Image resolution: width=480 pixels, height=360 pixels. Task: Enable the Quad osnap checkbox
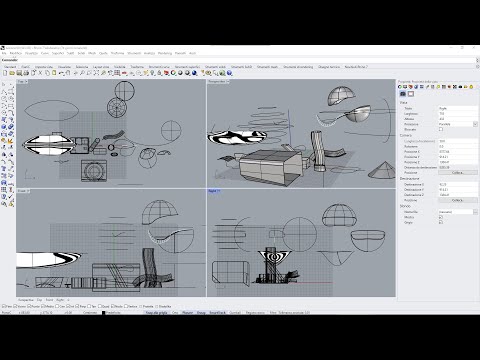100,306
